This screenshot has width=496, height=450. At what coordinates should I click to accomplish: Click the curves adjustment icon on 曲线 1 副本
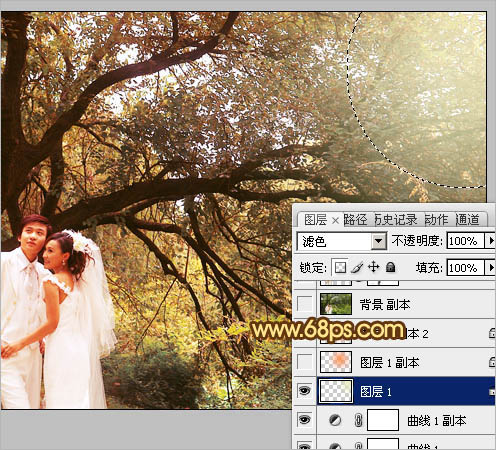click(335, 420)
